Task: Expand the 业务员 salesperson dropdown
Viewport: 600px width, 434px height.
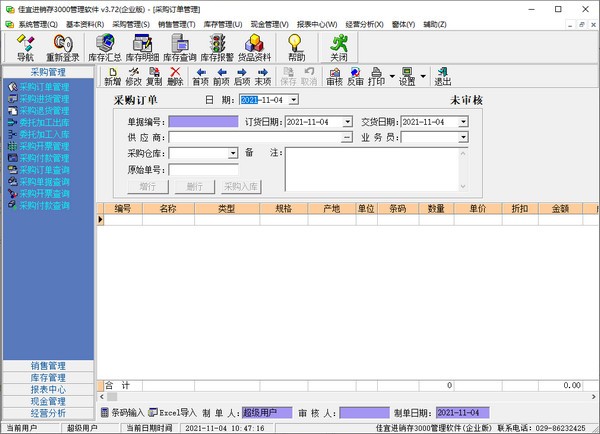Action: tap(463, 138)
